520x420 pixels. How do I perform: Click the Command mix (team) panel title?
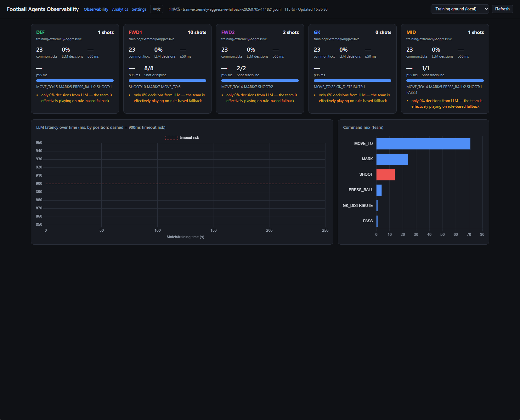(363, 128)
